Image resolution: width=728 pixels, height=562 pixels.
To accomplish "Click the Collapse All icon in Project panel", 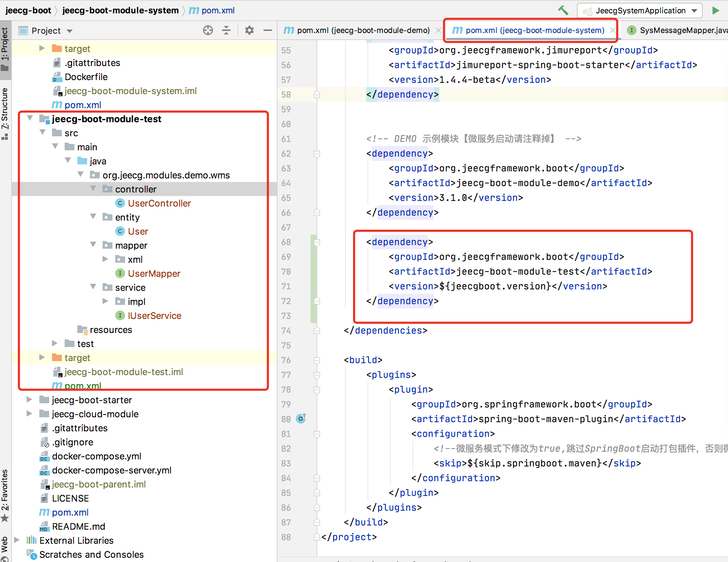I will [x=226, y=31].
